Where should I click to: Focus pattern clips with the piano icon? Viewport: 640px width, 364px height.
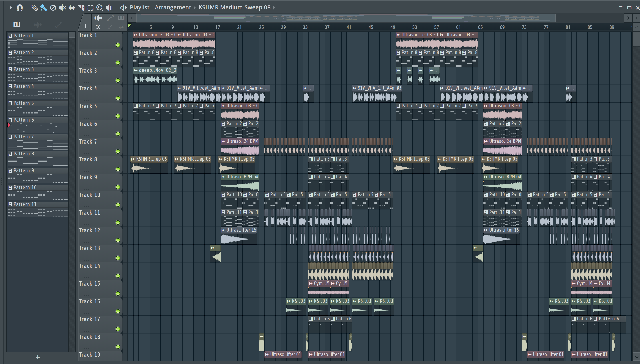click(121, 18)
